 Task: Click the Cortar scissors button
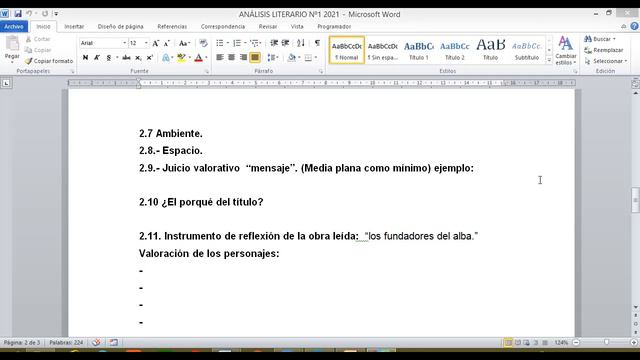(38, 39)
